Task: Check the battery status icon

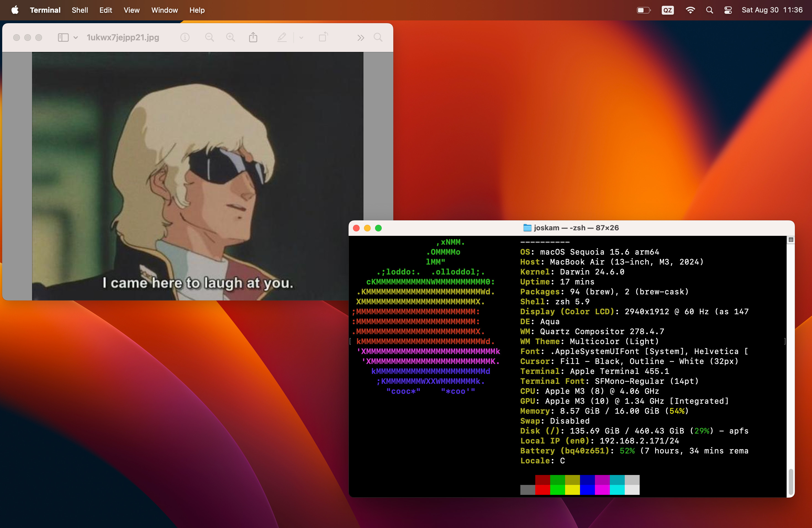Action: pos(644,10)
